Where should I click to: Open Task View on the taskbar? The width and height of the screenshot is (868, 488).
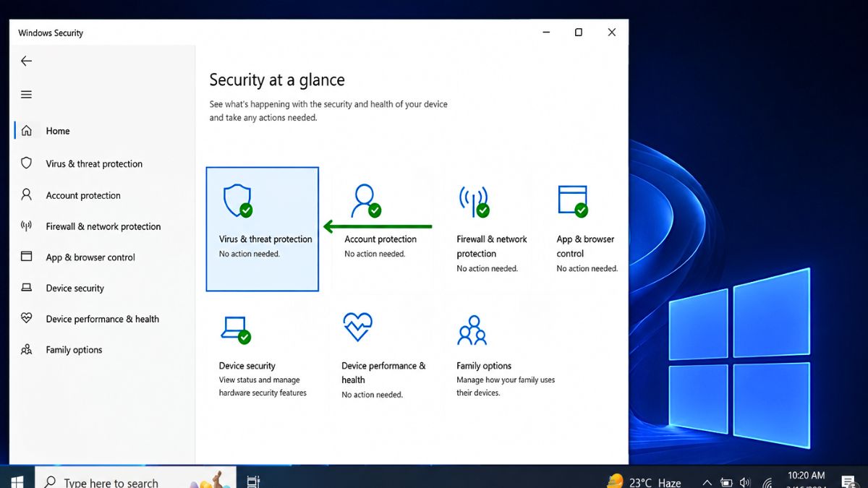[x=253, y=481]
